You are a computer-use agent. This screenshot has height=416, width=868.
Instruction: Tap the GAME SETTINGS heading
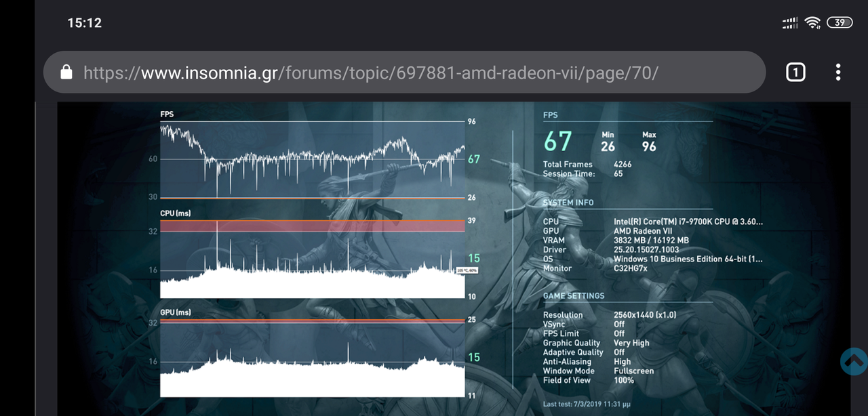coord(574,296)
